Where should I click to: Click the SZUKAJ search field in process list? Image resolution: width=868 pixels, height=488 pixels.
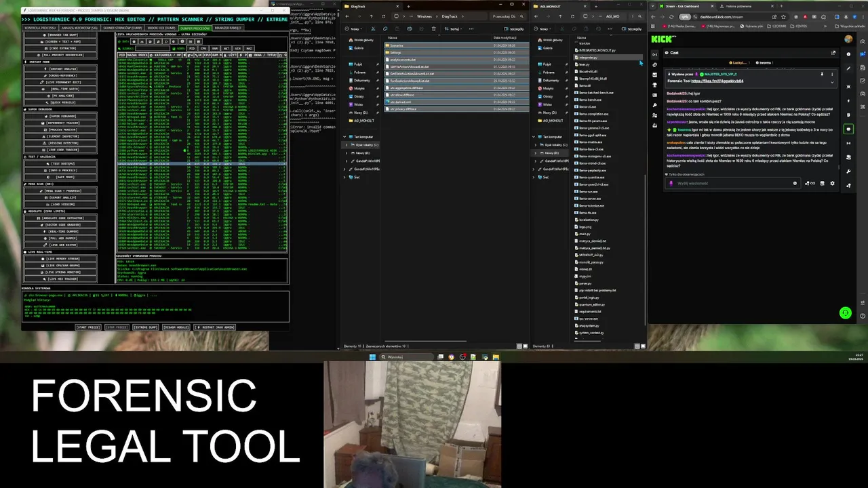coord(153,48)
